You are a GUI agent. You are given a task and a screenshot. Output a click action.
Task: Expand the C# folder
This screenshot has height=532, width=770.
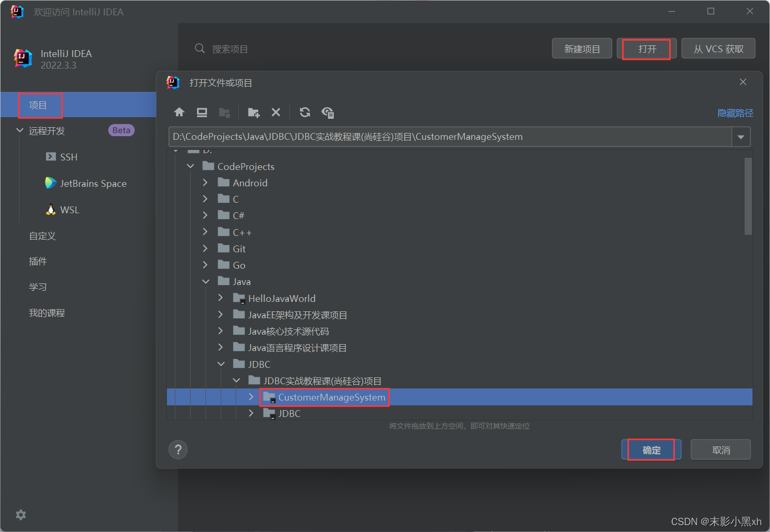click(205, 215)
